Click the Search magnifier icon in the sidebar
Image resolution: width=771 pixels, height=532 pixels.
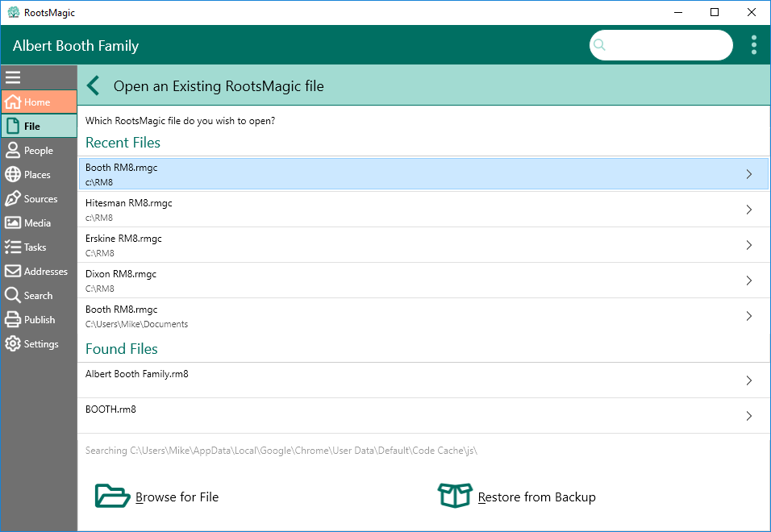coord(13,295)
